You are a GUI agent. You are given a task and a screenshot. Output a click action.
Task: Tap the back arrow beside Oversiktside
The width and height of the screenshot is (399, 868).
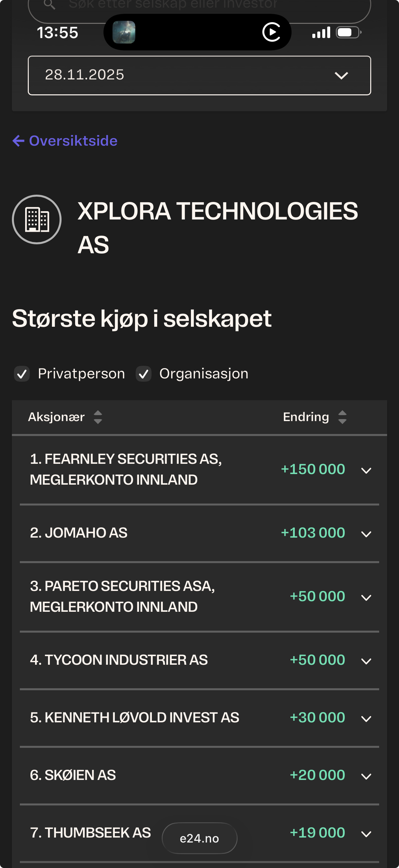pos(19,141)
